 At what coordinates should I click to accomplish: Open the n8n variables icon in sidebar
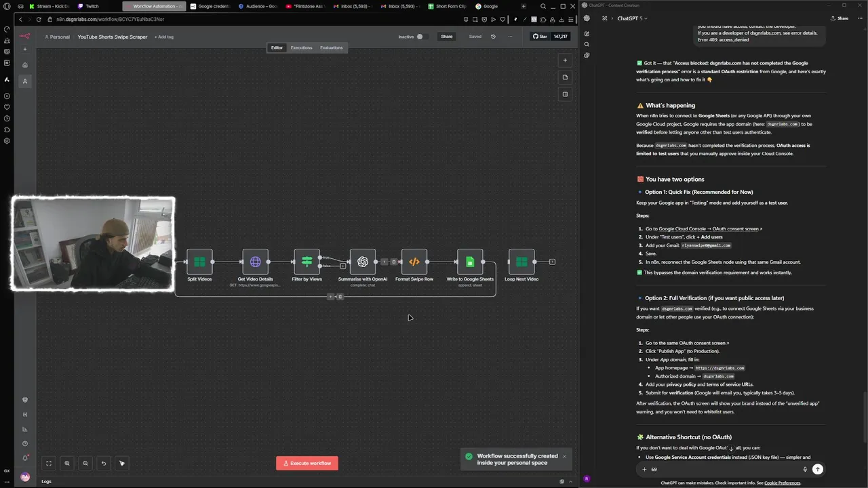[25, 414]
